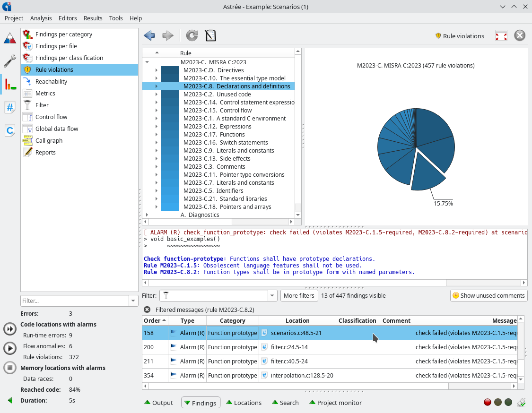Switch to the Locations tab
Image resolution: width=532 pixels, height=413 pixels.
tap(244, 403)
